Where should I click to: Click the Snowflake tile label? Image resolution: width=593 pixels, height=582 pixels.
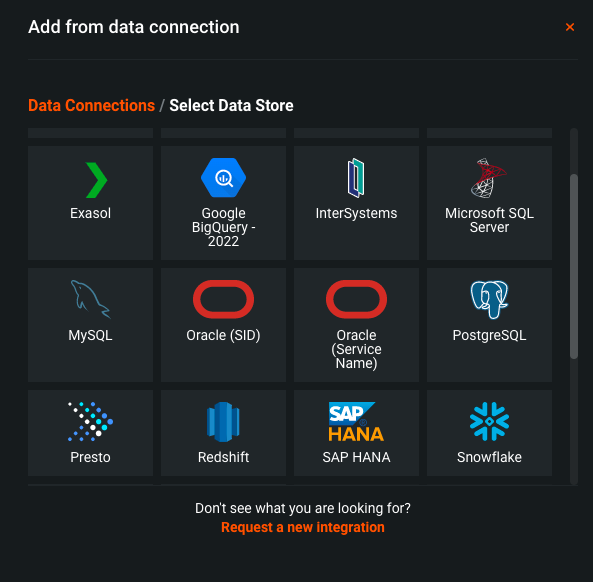(x=489, y=457)
